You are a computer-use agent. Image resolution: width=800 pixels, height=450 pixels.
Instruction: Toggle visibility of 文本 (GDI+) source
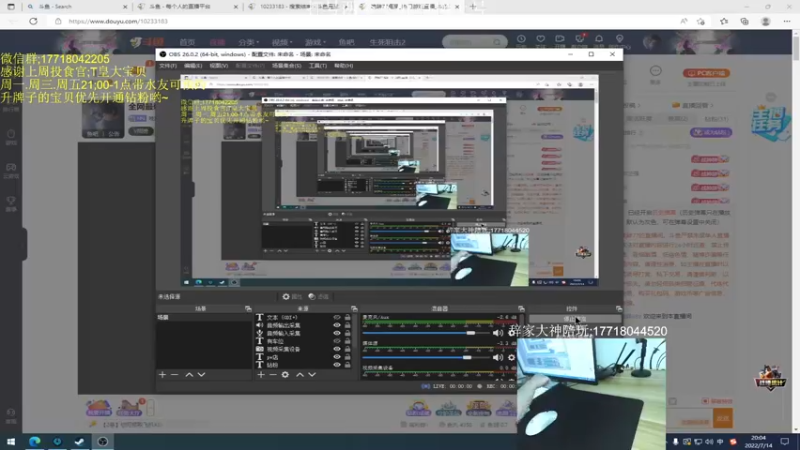coord(337,317)
